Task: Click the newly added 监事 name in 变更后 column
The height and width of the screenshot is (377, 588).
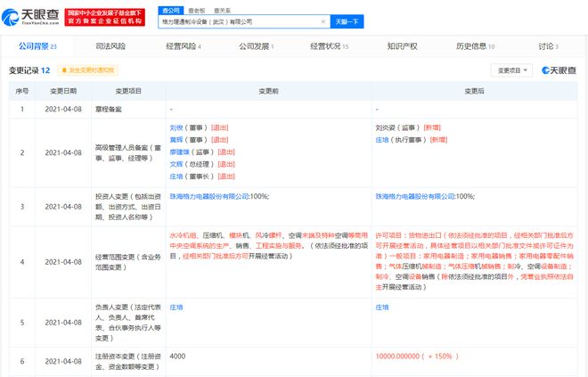Action: [x=386, y=128]
